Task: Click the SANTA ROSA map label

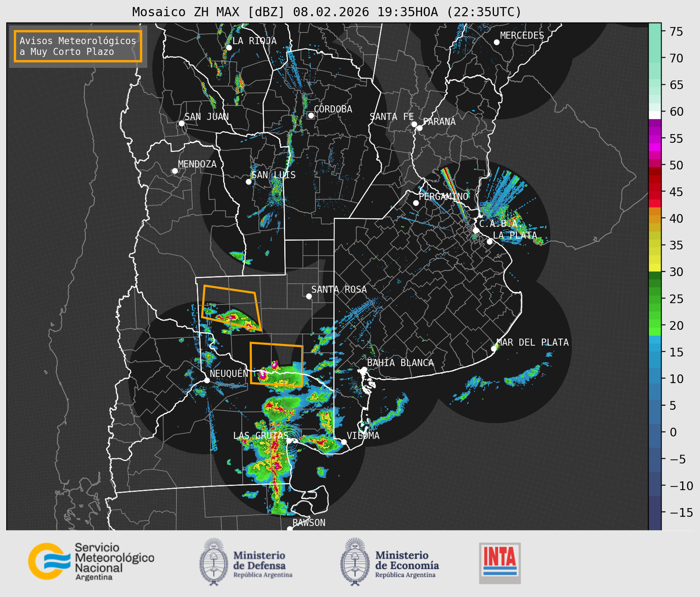Action: point(339,289)
